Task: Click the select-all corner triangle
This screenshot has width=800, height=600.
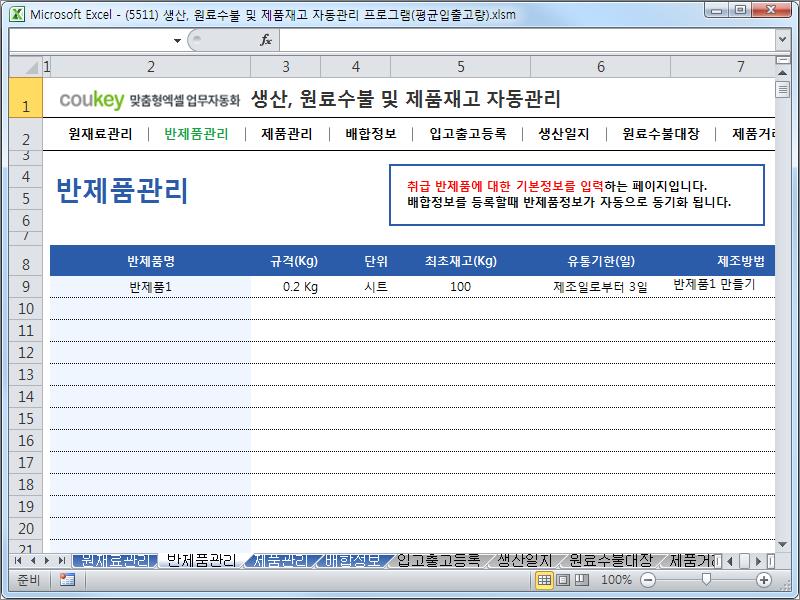Action: click(x=27, y=67)
